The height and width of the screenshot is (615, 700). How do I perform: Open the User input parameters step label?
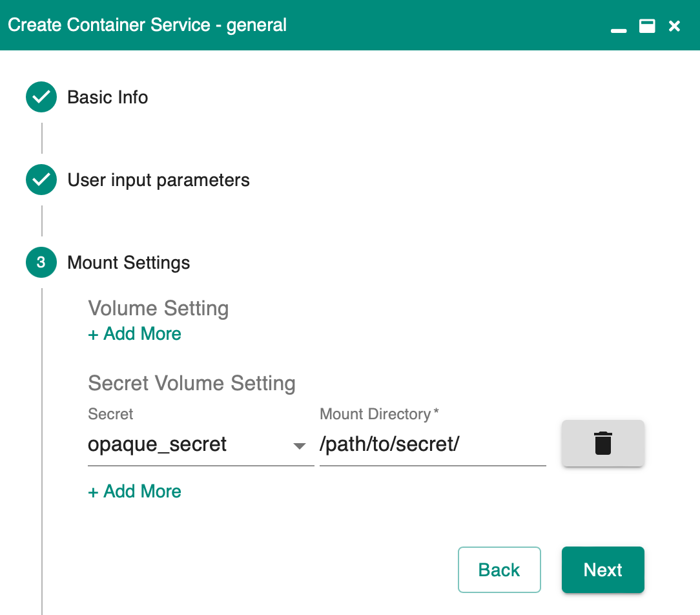[158, 180]
